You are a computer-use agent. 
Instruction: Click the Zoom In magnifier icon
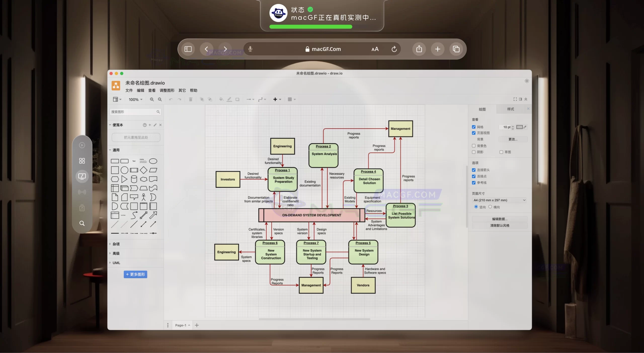pos(151,99)
